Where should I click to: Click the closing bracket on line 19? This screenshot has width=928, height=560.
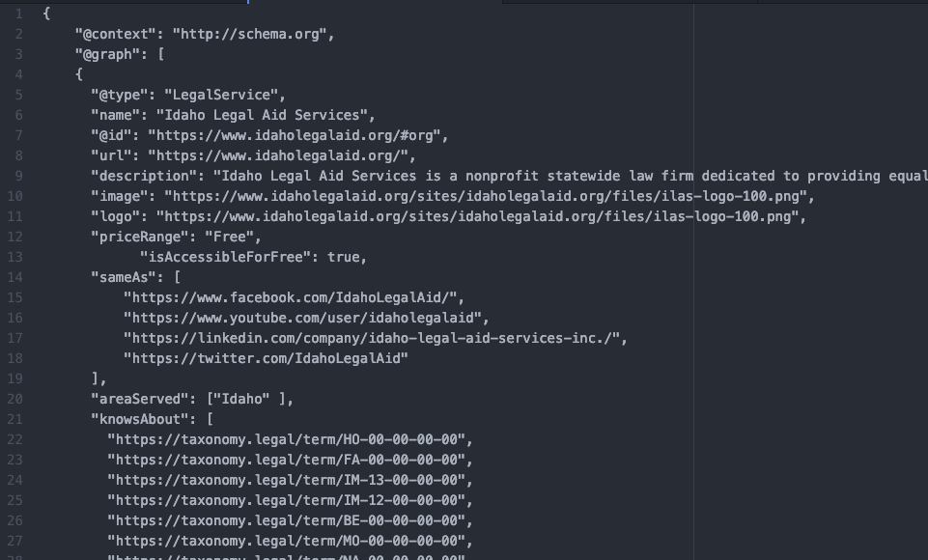coord(96,378)
